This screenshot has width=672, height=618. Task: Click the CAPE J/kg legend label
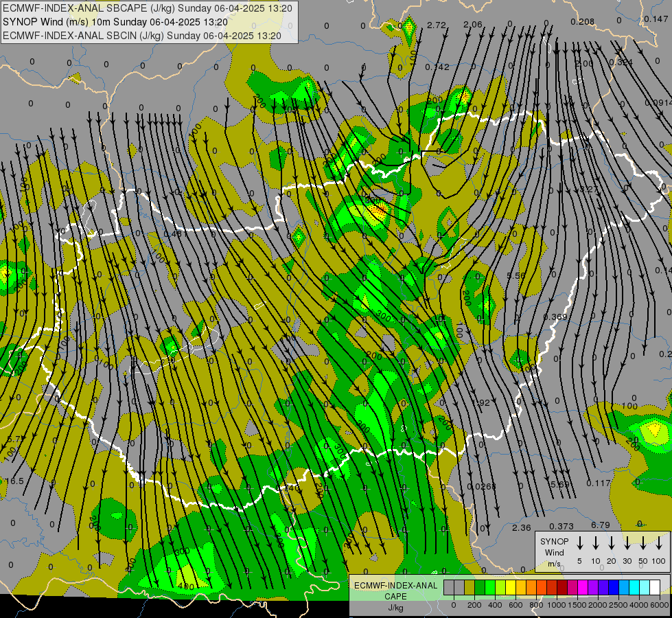(x=395, y=597)
